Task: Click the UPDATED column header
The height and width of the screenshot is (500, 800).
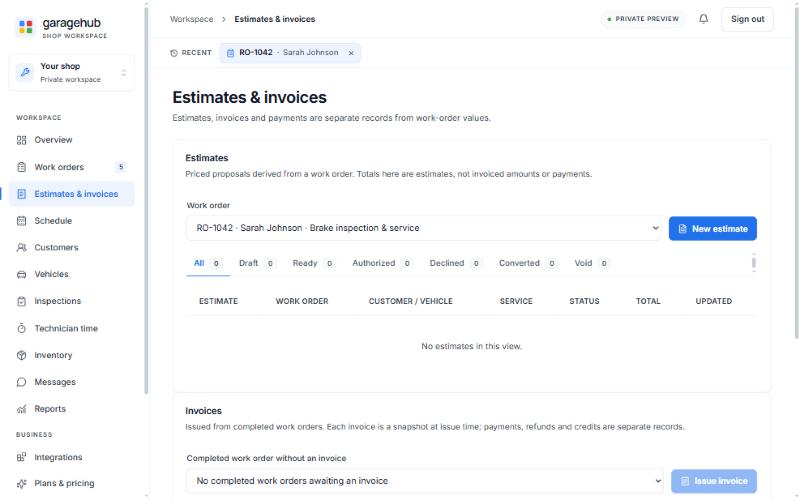Action: point(713,302)
